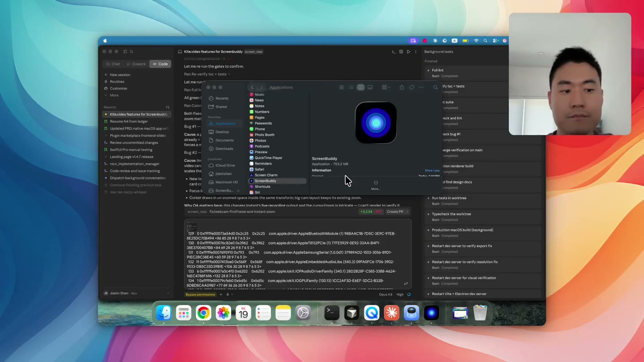Viewport: 644px width, 362px height.
Task: Open the Create PR dropdown arrow
Action: [407, 212]
